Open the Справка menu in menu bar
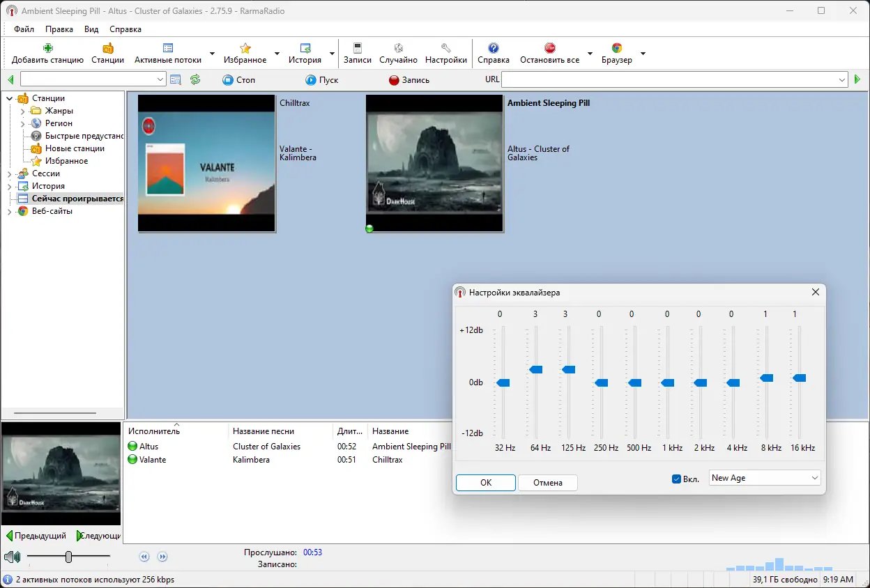 pos(125,29)
